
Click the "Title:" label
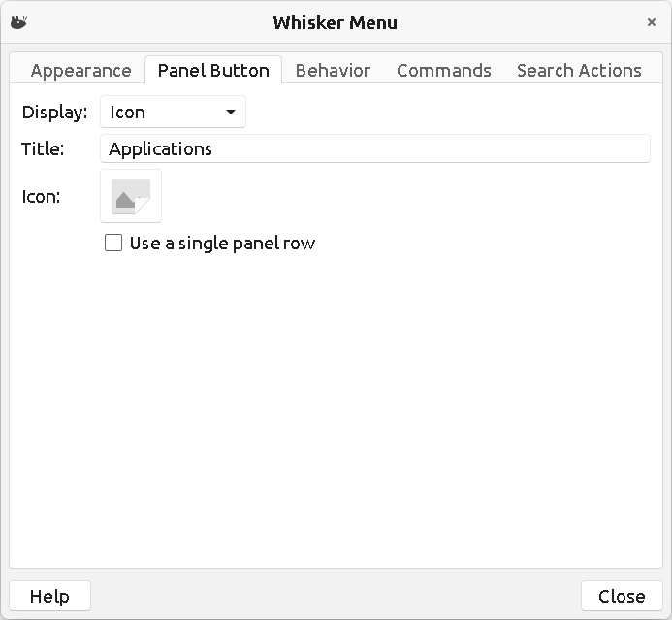point(43,148)
